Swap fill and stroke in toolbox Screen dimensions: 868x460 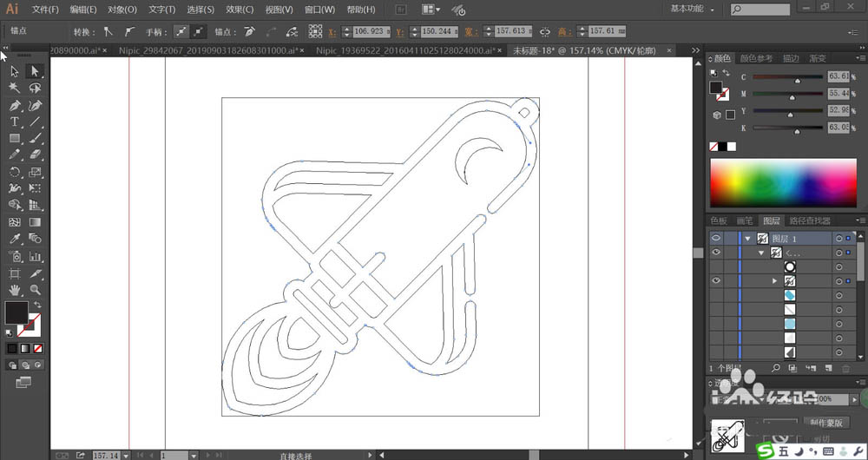37,305
